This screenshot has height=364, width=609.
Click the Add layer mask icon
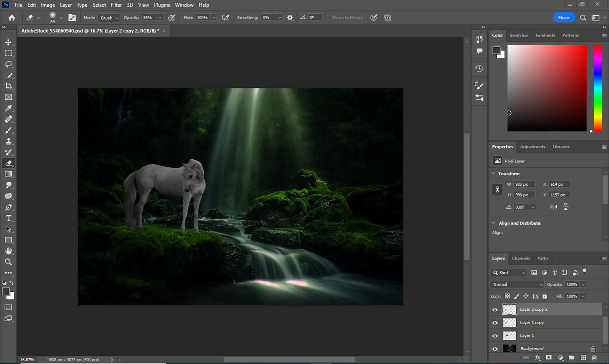click(549, 357)
